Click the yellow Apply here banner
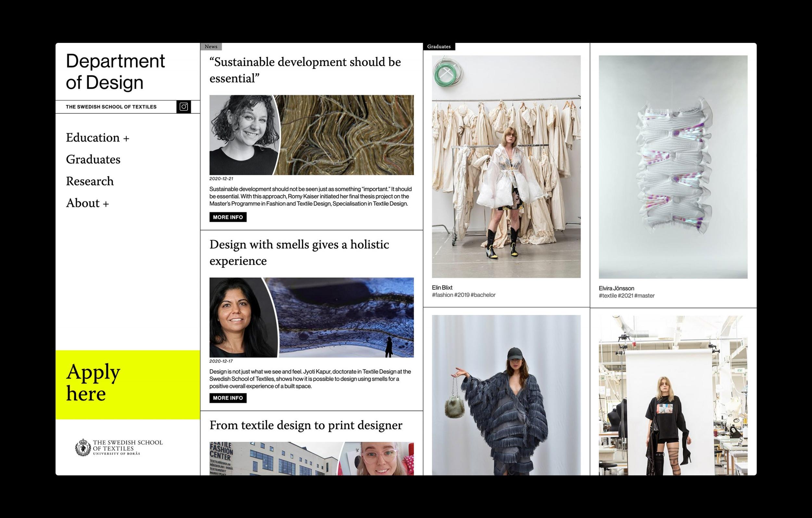 [x=128, y=385]
